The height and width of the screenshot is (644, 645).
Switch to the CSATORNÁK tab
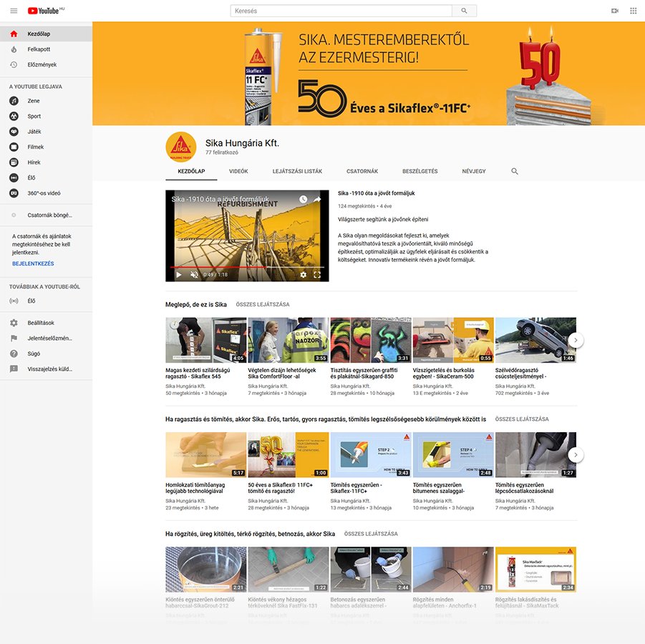click(x=362, y=171)
